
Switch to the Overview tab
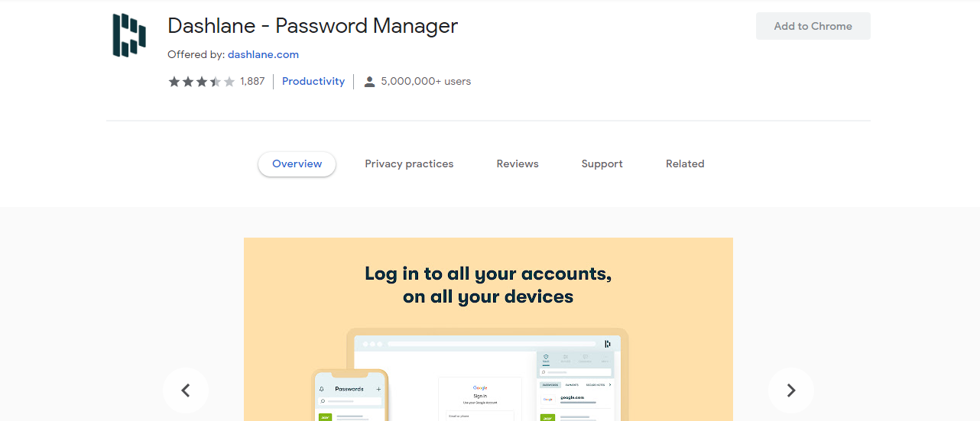(297, 164)
